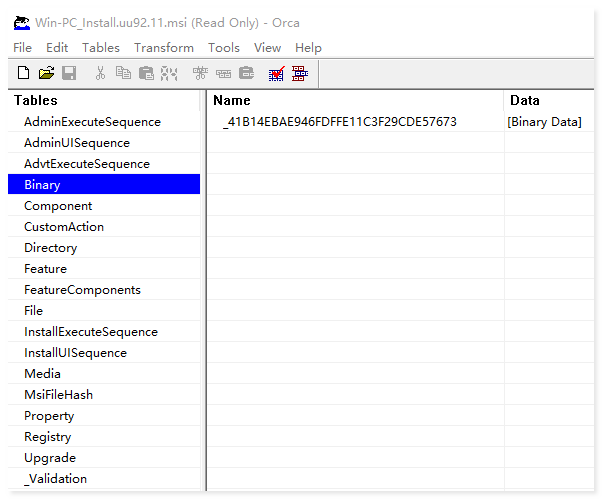Click the Save floppy disk icon
The height and width of the screenshot is (499, 602).
tap(69, 73)
